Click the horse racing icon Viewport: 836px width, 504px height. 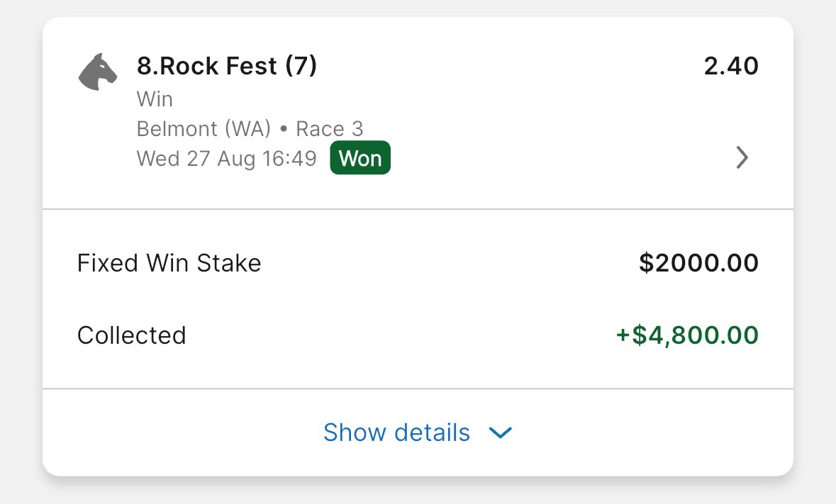pos(97,72)
